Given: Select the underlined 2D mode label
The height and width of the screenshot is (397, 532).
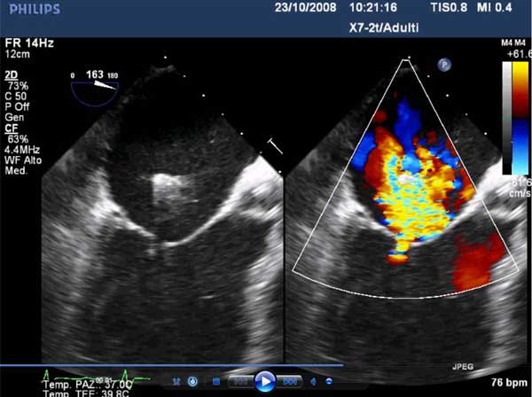Looking at the screenshot, I should (12, 76).
